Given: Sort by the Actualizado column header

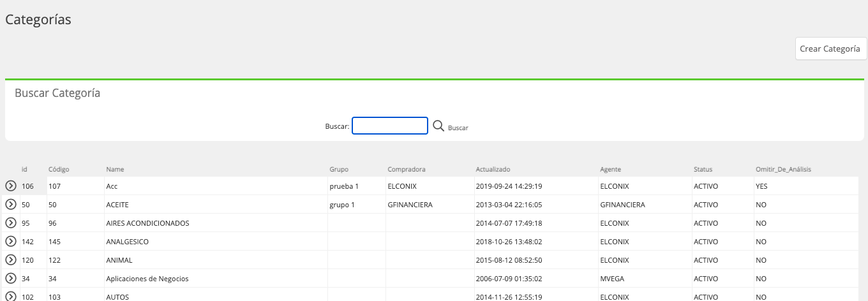Looking at the screenshot, I should pyautogui.click(x=493, y=170).
